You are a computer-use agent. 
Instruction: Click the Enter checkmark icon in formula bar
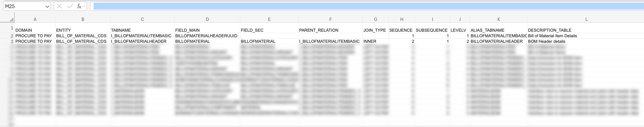coord(70,6)
